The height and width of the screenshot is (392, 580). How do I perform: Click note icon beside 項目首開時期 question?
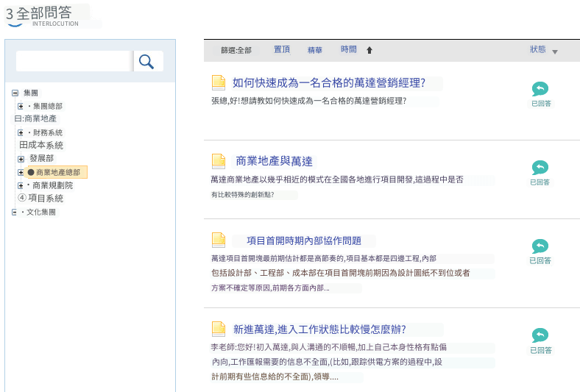219,240
